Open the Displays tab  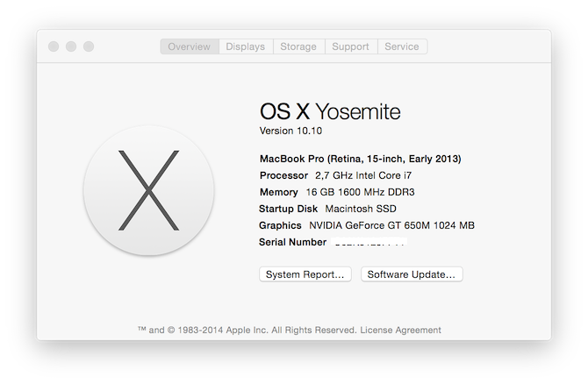(246, 46)
